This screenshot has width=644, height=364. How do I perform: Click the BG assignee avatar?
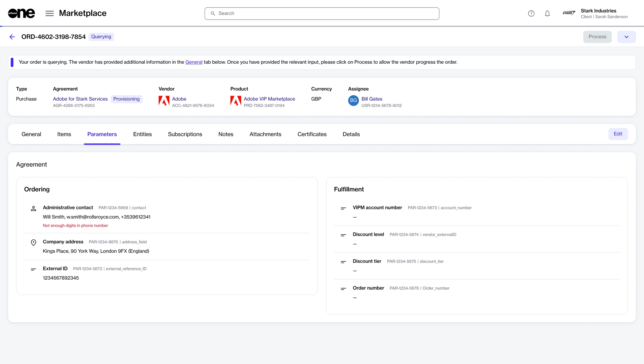353,101
